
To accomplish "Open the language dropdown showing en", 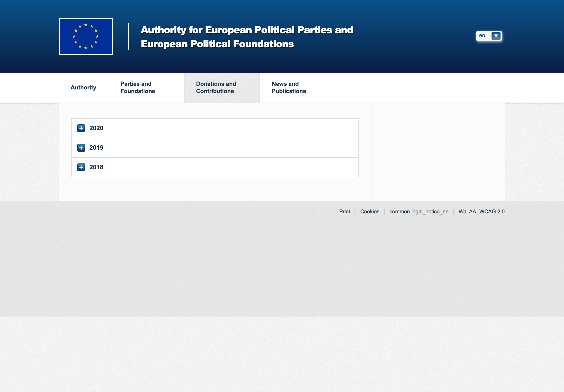I will (x=489, y=36).
